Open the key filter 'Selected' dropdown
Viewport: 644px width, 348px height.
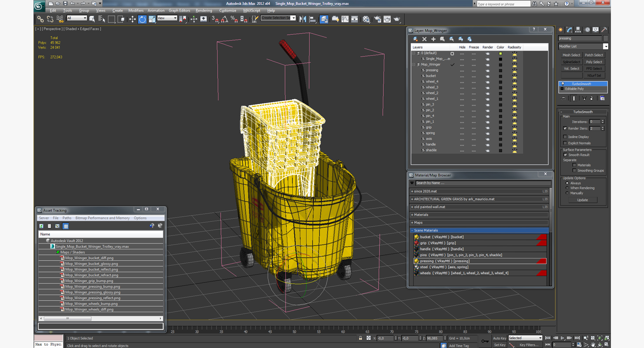(x=525, y=338)
